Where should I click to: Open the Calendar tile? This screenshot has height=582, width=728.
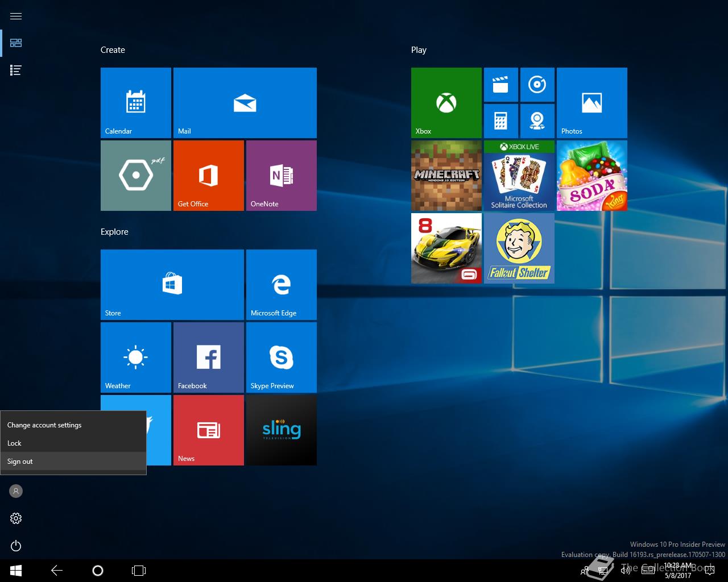[136, 103]
